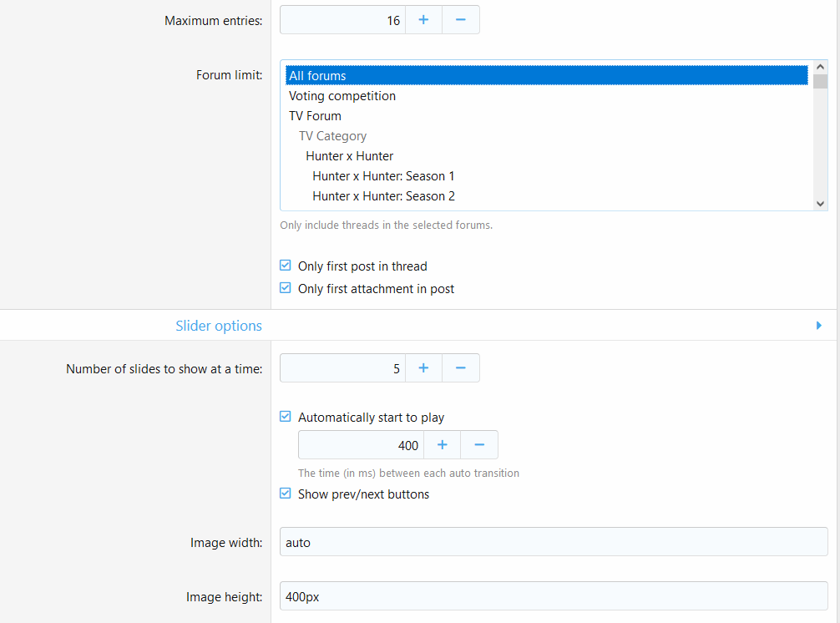
Task: Decrement the number of slides shown
Action: tap(460, 367)
